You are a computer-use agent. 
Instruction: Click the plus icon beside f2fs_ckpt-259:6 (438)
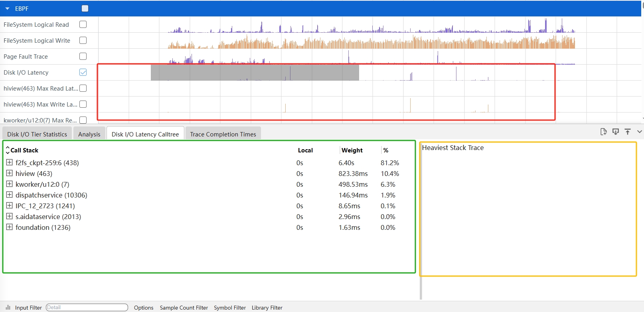click(10, 162)
